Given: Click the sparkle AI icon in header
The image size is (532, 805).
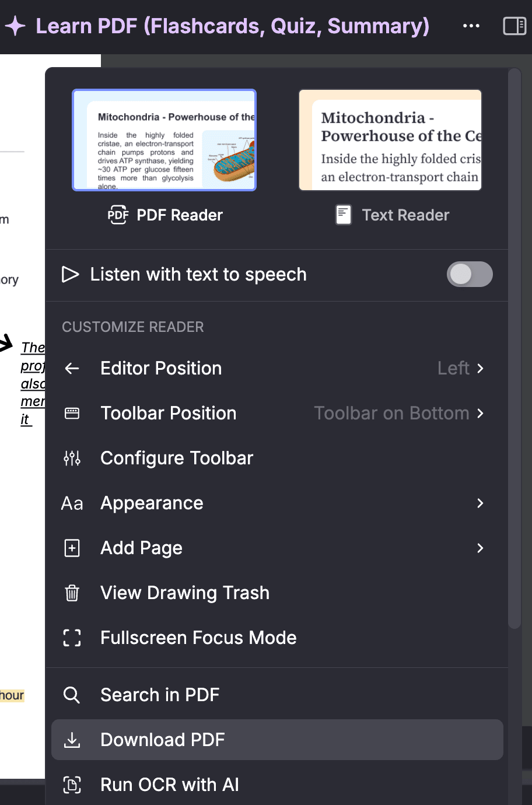Looking at the screenshot, I should pyautogui.click(x=15, y=26).
